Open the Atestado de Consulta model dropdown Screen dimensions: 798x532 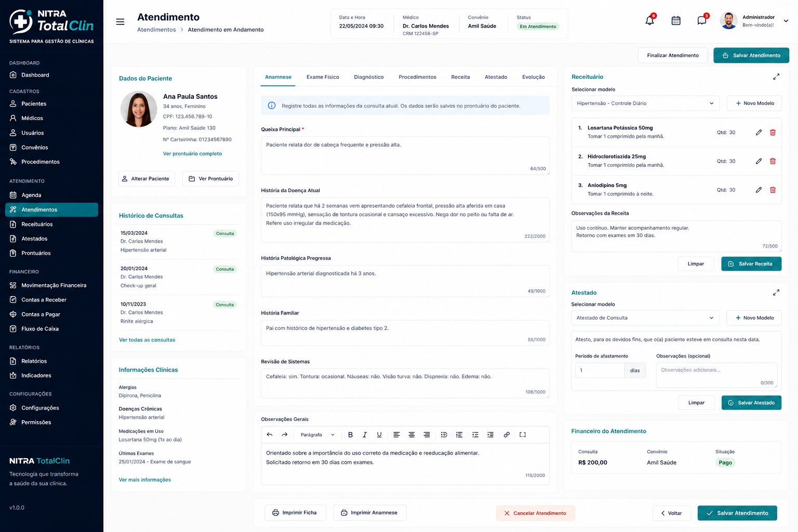coord(646,318)
